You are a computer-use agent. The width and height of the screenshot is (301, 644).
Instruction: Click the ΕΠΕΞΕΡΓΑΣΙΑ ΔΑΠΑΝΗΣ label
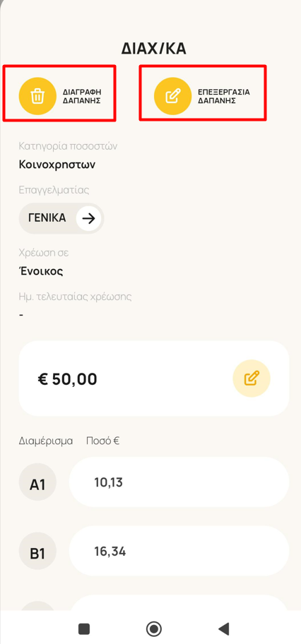224,96
